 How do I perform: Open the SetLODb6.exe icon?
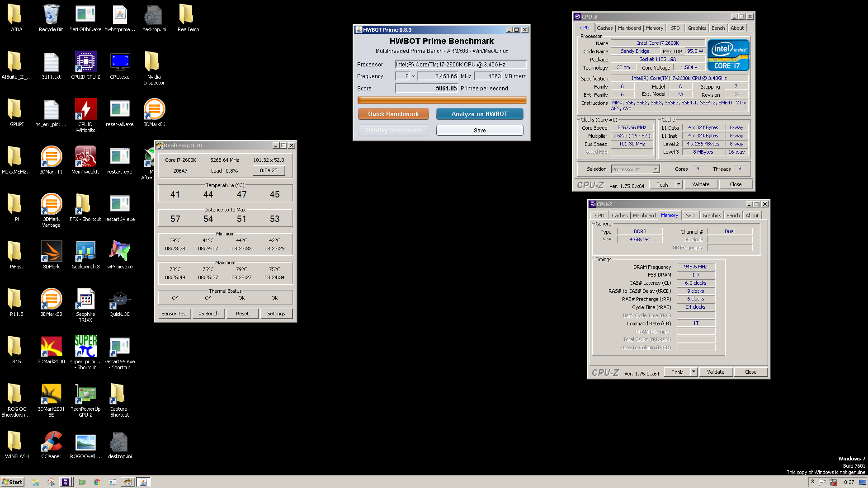point(85,19)
